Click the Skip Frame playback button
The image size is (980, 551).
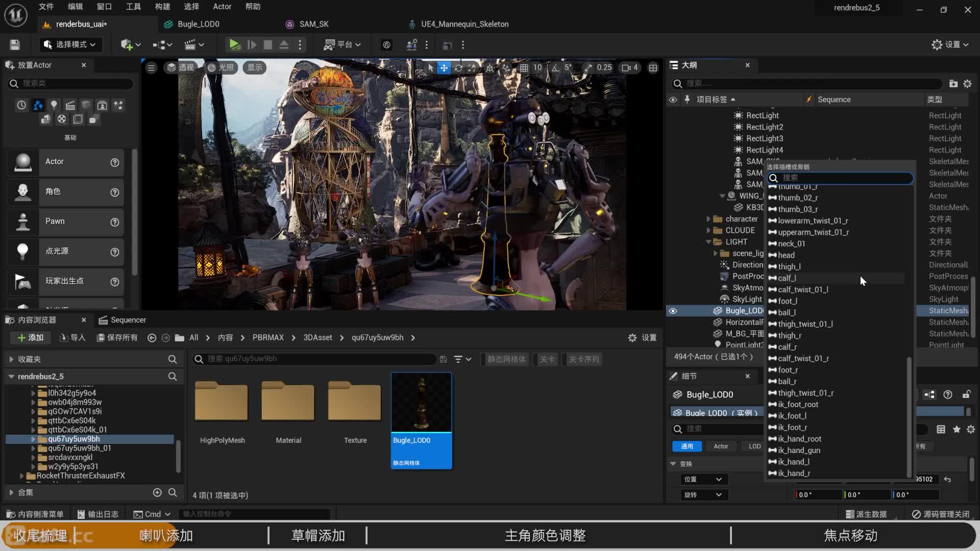(x=252, y=45)
